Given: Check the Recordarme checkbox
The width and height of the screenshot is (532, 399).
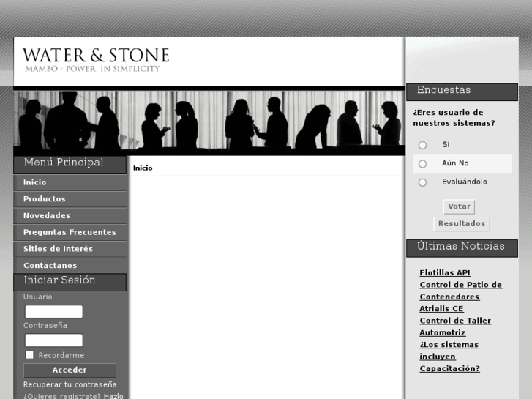Looking at the screenshot, I should pyautogui.click(x=29, y=355).
